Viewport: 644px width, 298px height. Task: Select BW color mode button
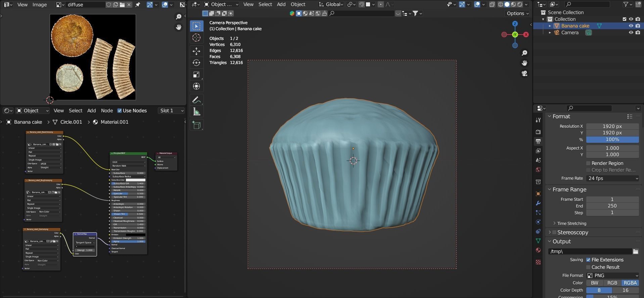point(595,283)
